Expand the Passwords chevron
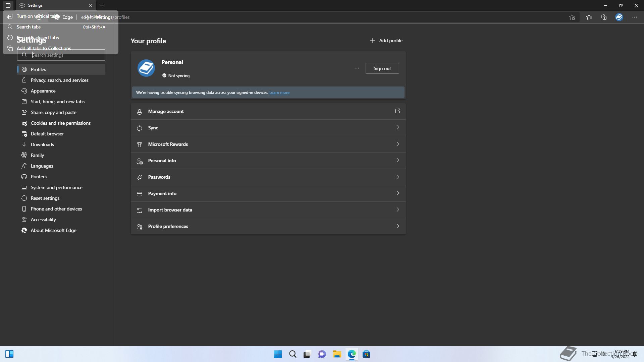The width and height of the screenshot is (644, 362). (x=398, y=177)
